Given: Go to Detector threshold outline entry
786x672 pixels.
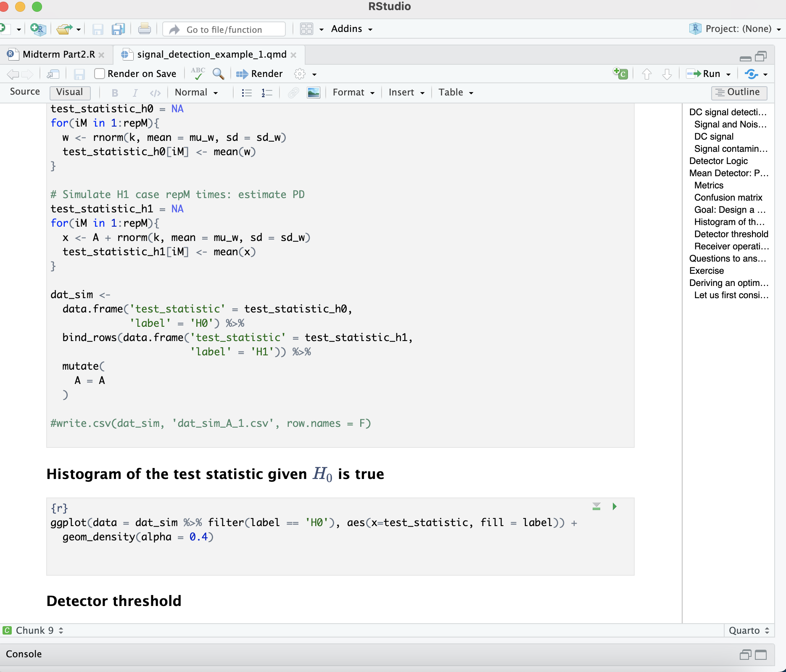Looking at the screenshot, I should [731, 234].
